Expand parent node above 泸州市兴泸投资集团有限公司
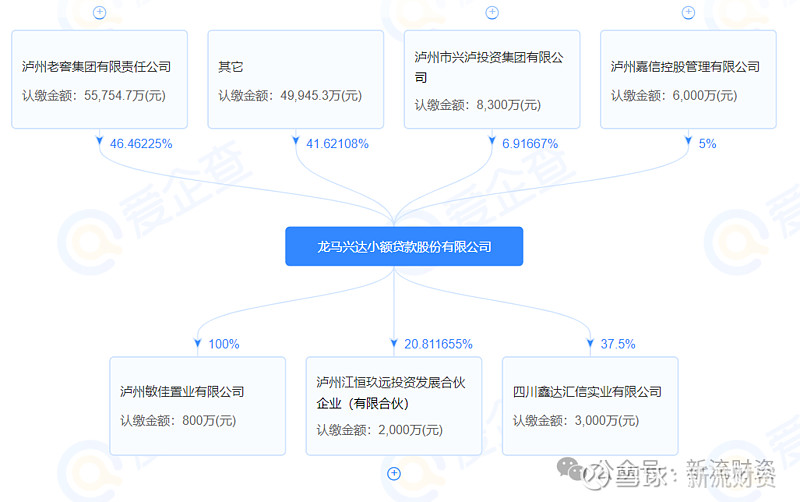 point(492,13)
